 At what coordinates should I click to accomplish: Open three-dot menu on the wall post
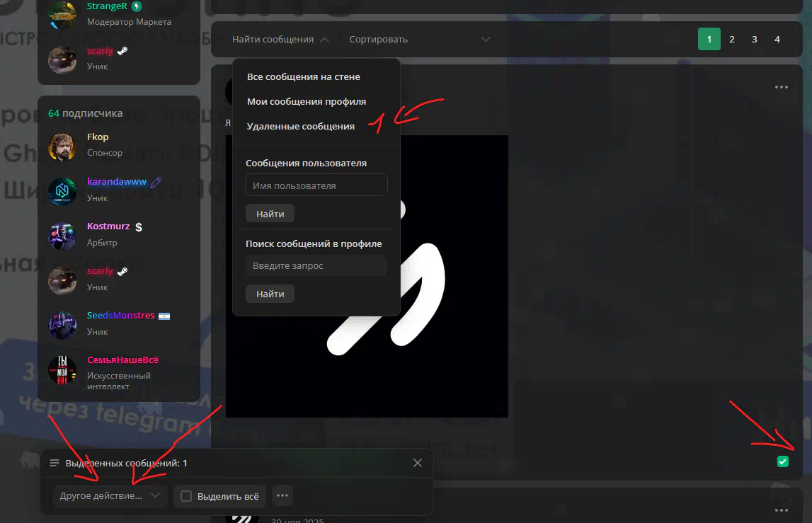(781, 87)
